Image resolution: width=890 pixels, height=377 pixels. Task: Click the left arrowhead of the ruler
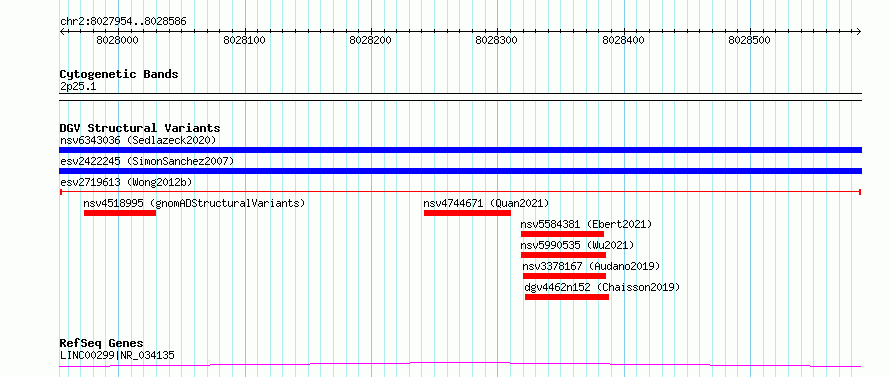(x=62, y=32)
